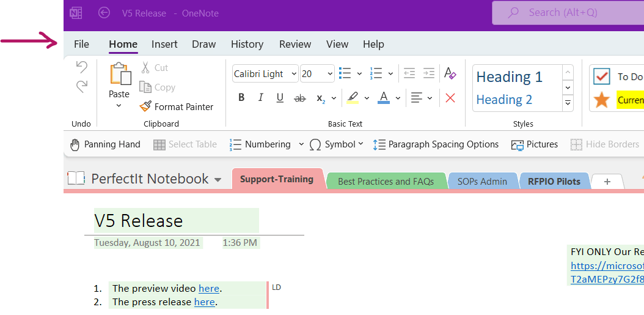The height and width of the screenshot is (315, 644).
Task: Open the Help ribbon tab
Action: tap(374, 44)
